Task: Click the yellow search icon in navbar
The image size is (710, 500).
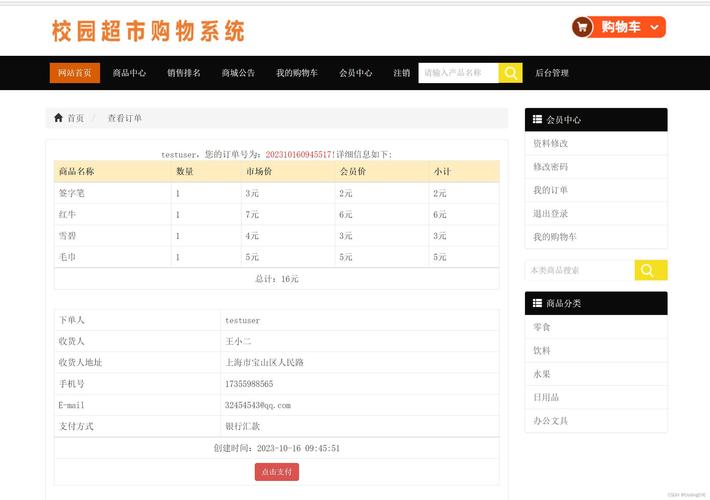Action: point(510,73)
